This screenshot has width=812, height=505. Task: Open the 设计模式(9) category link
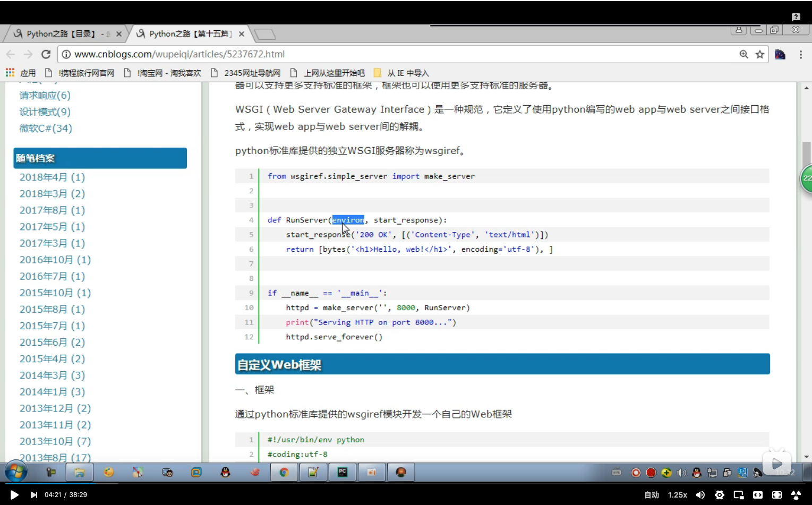coord(45,112)
